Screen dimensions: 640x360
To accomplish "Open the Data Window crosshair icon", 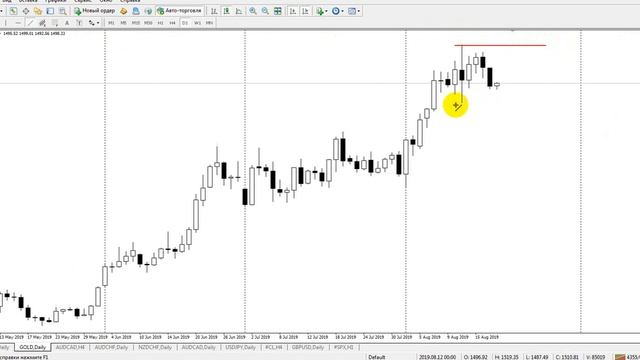I will (x=26, y=11).
